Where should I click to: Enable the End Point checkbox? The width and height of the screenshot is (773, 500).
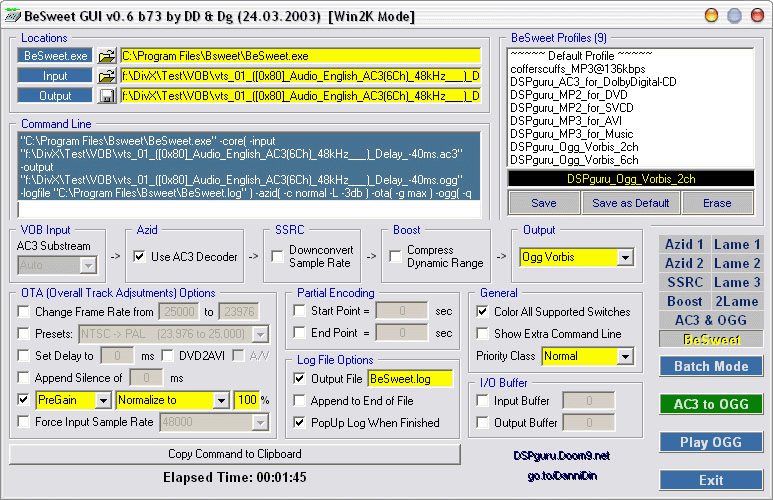click(x=299, y=333)
